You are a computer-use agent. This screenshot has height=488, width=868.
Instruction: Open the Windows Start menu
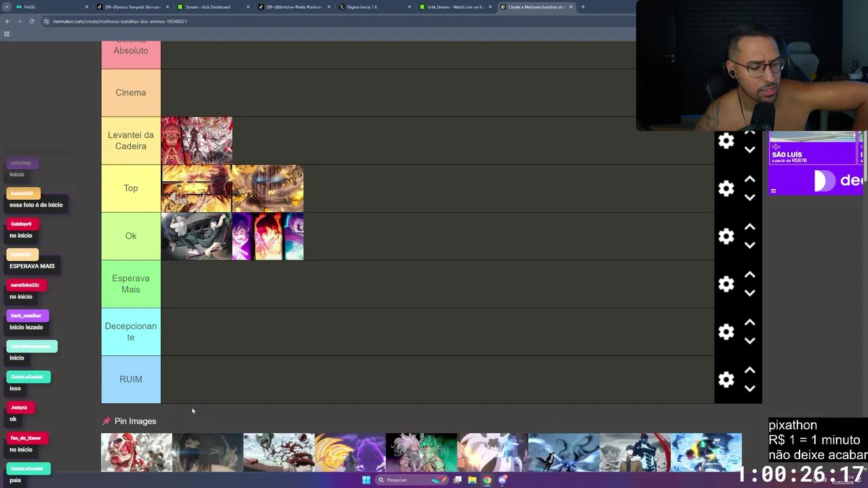click(x=366, y=480)
